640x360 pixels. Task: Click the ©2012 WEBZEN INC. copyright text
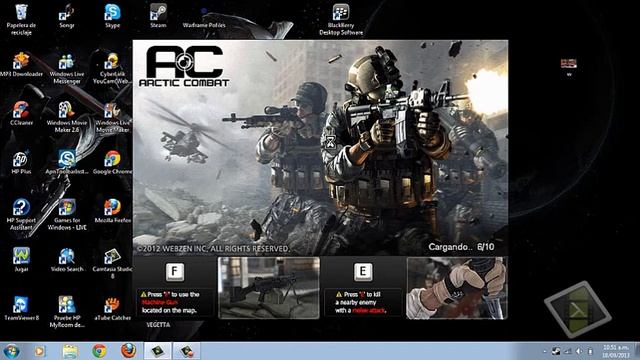(213, 249)
